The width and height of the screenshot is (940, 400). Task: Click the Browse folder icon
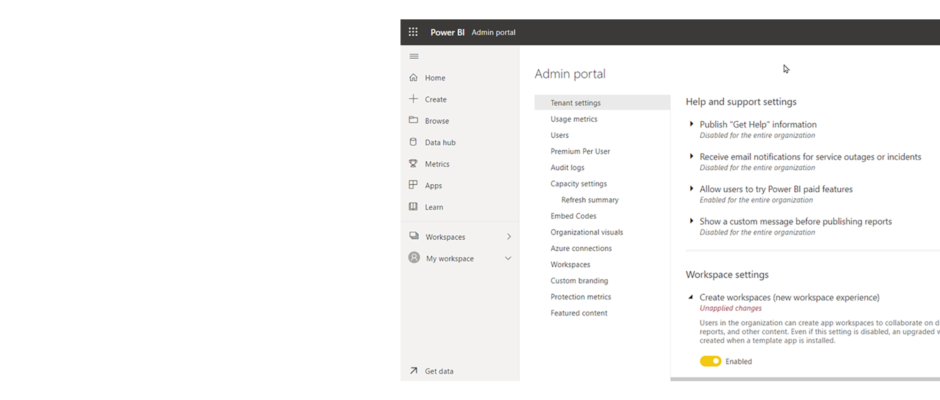[x=413, y=120]
